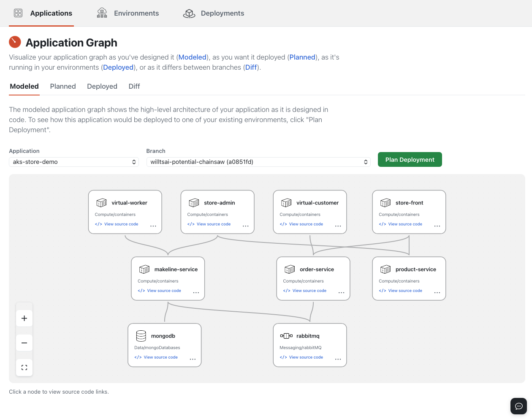
Task: Click the store-front container icon
Action: click(x=385, y=203)
